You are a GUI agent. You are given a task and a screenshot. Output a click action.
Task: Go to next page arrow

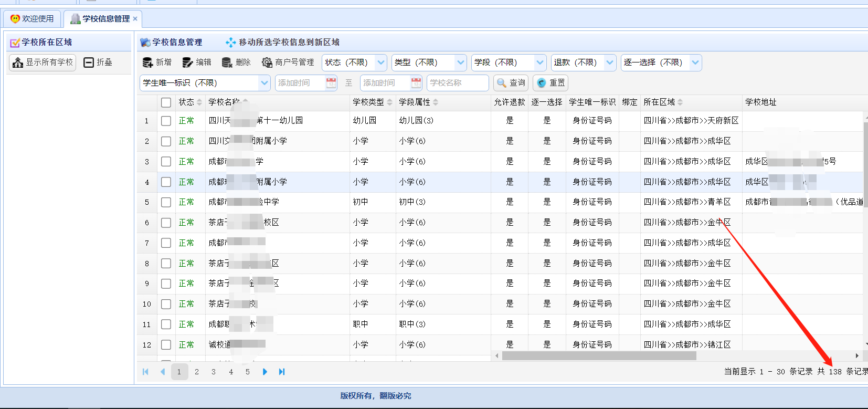click(265, 372)
